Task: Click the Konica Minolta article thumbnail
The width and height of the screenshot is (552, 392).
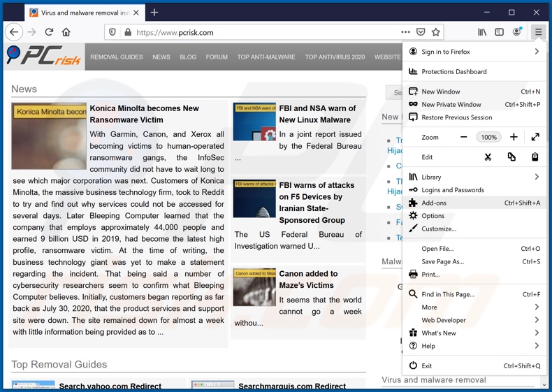Action: tap(49, 136)
